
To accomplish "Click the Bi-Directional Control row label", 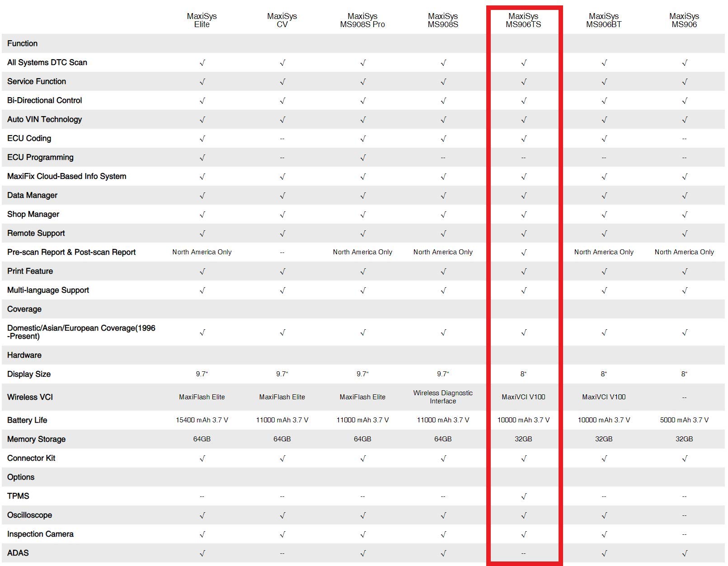I will pos(45,100).
